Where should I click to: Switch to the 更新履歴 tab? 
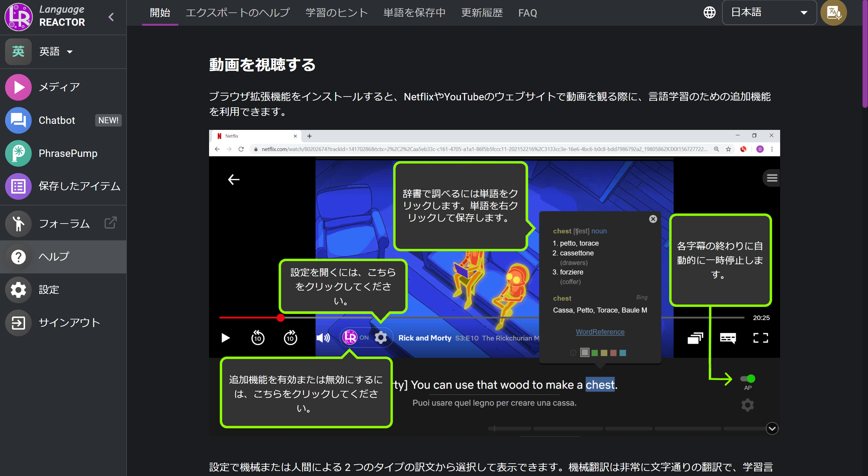coord(482,13)
